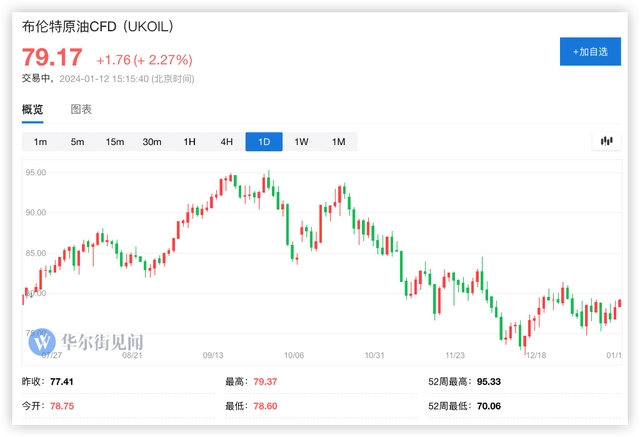Select the 5m interval

[77, 142]
